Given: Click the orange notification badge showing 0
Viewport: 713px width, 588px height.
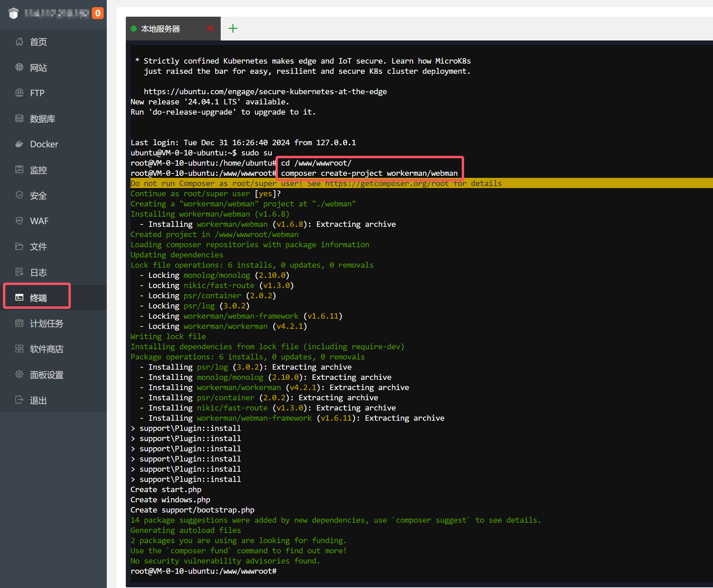Looking at the screenshot, I should pos(98,13).
